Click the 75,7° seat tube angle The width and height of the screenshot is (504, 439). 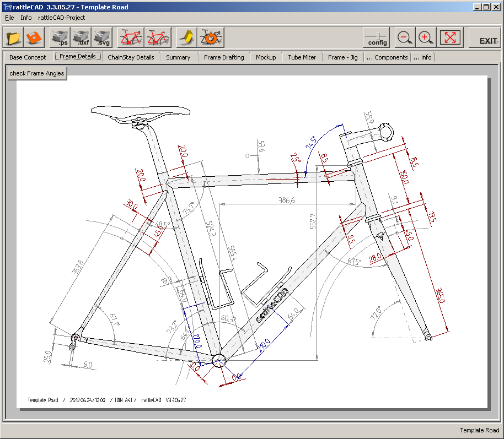pos(189,208)
